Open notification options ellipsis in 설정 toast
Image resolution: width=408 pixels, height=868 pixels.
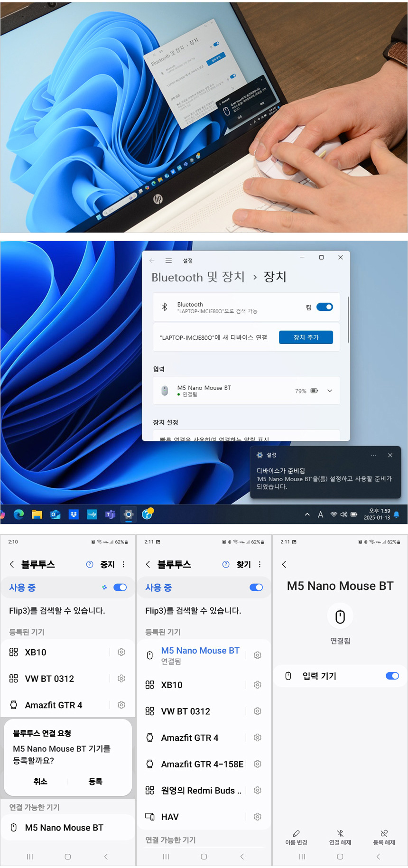[373, 455]
